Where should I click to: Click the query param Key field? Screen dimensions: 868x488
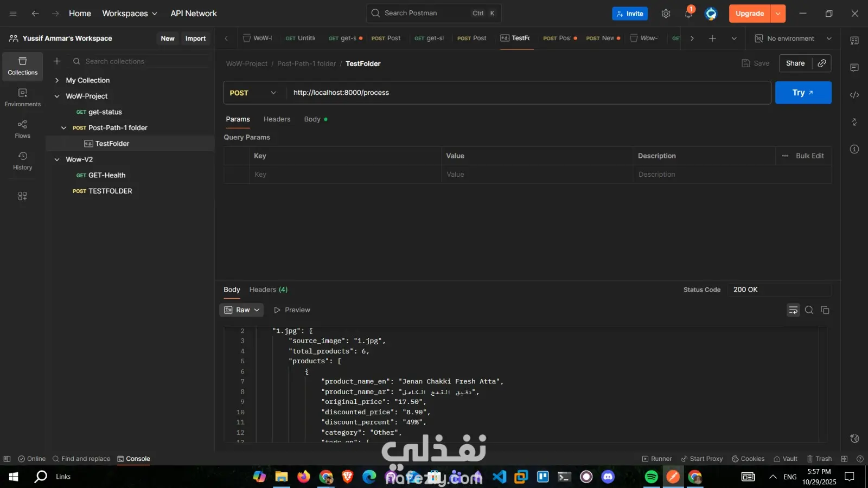click(x=345, y=175)
